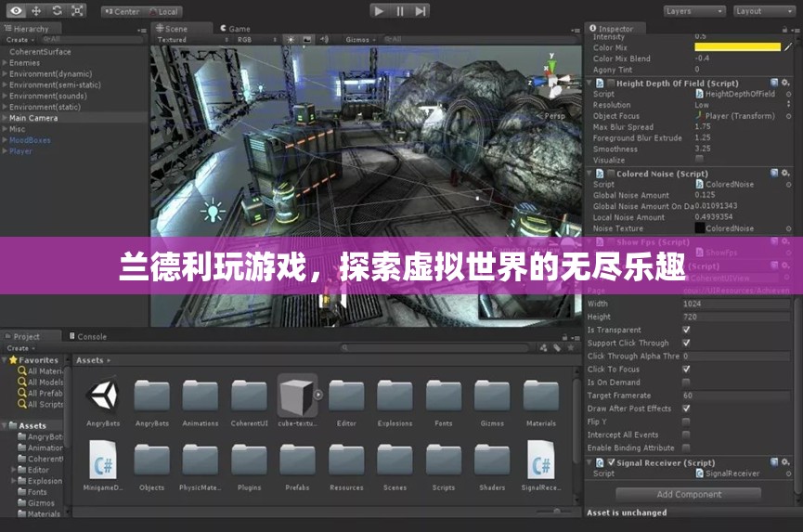803x532 pixels.
Task: Click the yellow Color Mix swatch
Action: coord(737,47)
